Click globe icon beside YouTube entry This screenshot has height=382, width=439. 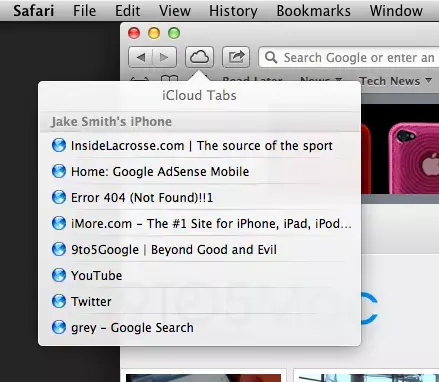pos(59,275)
